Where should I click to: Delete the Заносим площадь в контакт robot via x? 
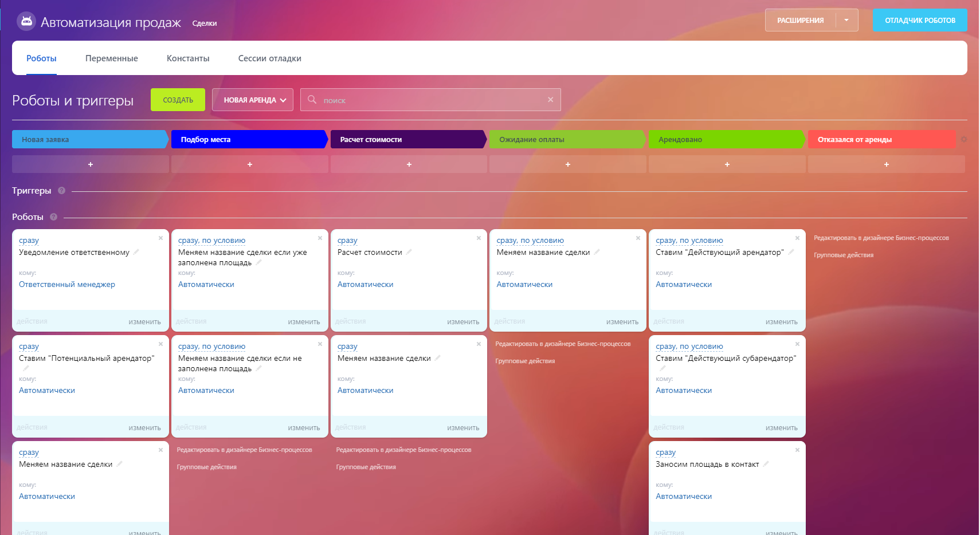tap(797, 450)
